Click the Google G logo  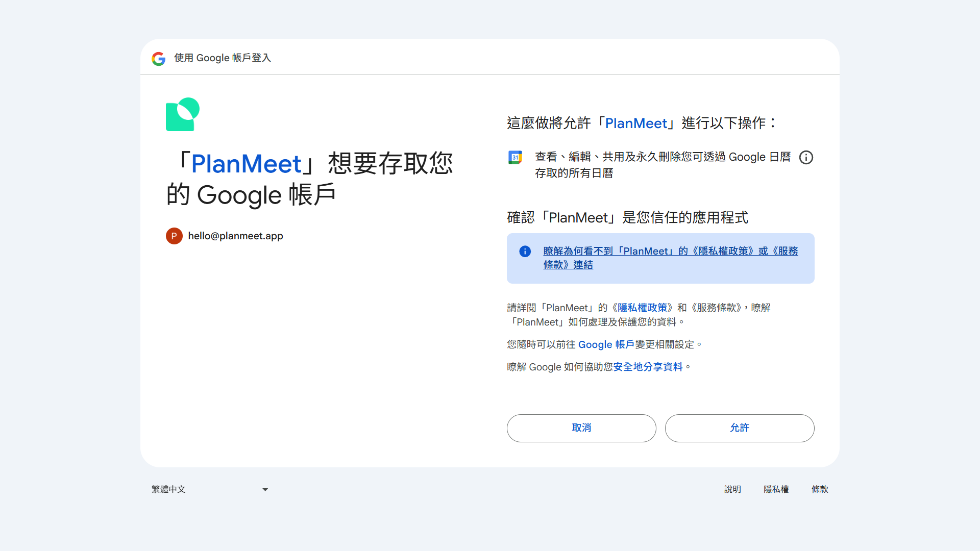[x=158, y=59]
